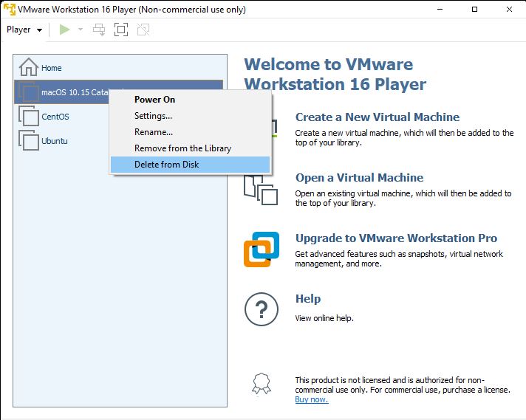
Task: Expand the power options arrow beside play
Action: tap(81, 30)
